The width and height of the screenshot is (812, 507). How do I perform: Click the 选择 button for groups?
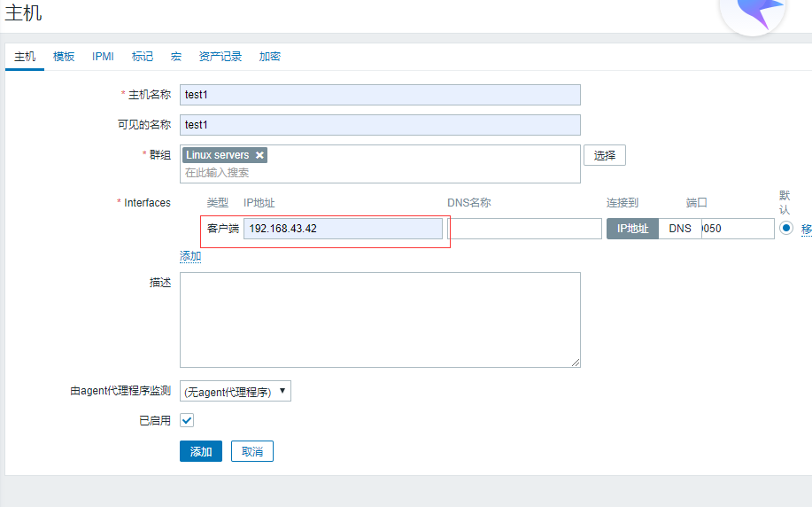tap(604, 155)
